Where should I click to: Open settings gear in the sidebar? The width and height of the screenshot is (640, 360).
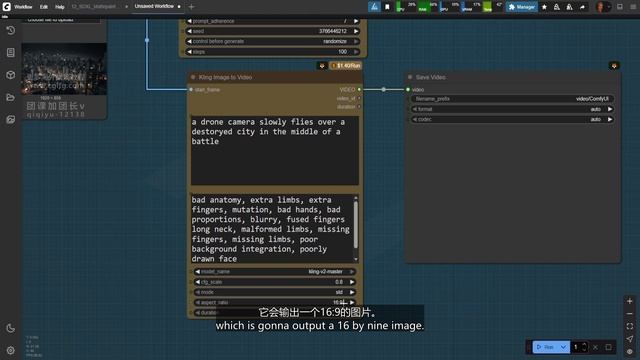11,350
